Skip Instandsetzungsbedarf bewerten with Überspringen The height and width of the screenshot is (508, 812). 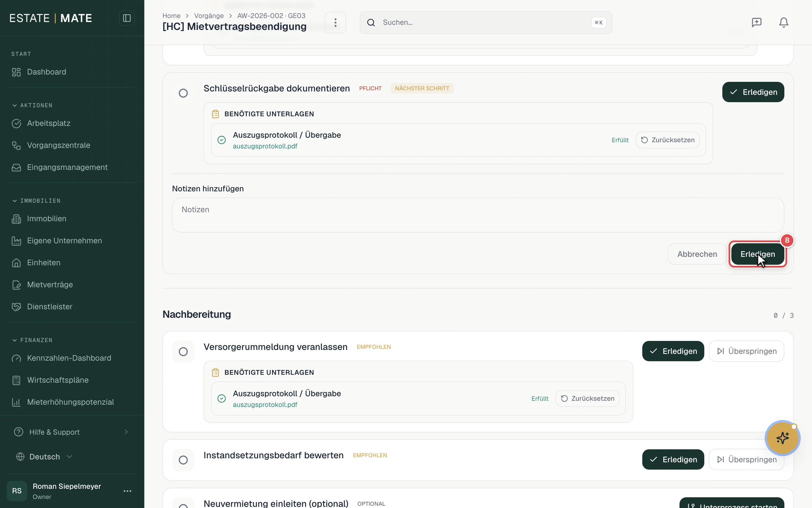[746, 459]
